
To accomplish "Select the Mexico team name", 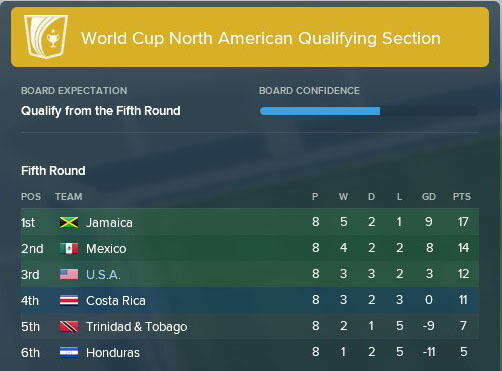I will pyautogui.click(x=106, y=249).
